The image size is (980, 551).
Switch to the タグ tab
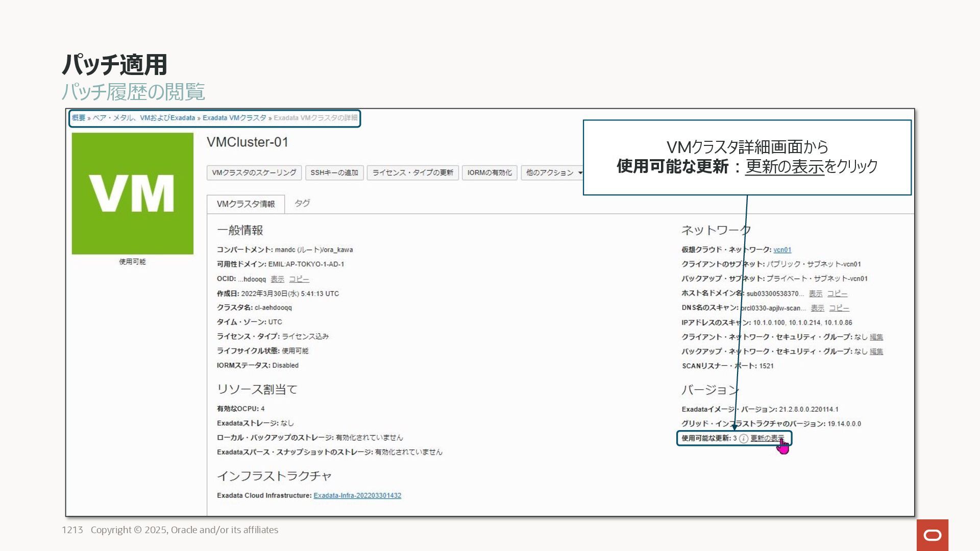pos(302,203)
